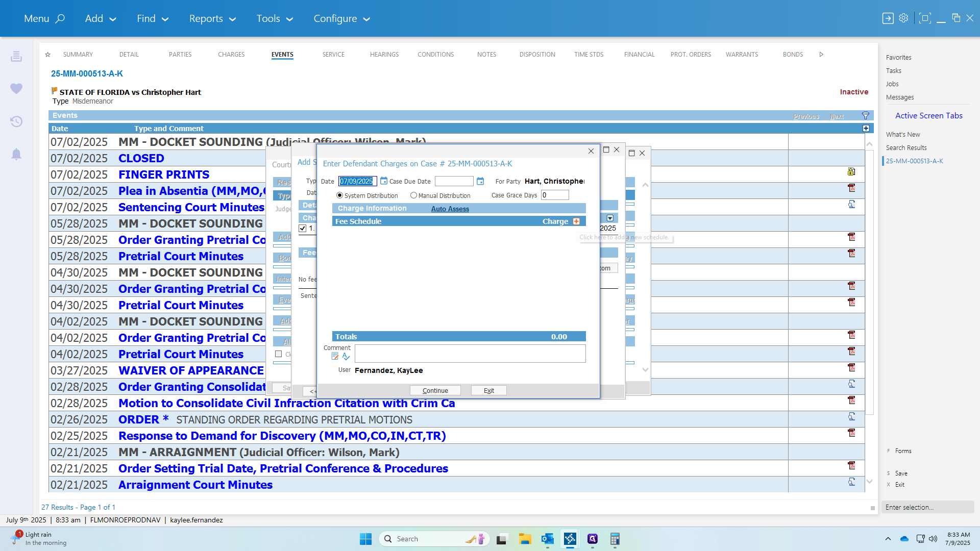The height and width of the screenshot is (551, 980).
Task: Open the calculator app in the taskbar
Action: [615, 539]
